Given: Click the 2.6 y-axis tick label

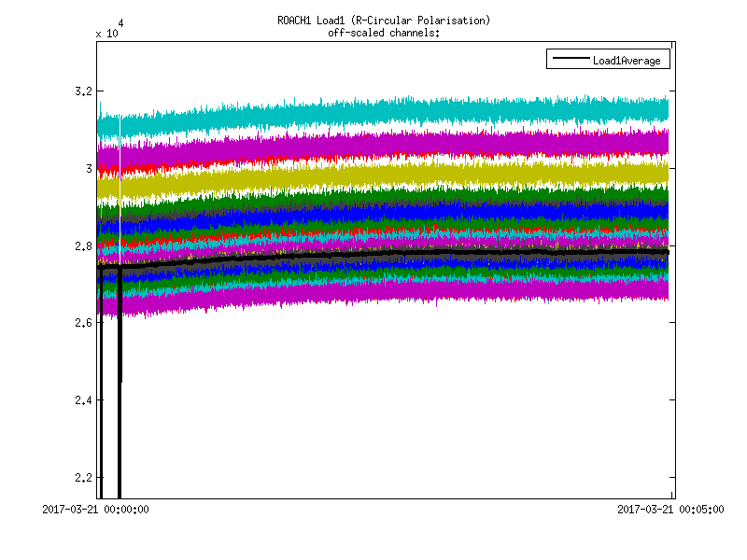Looking at the screenshot, I should point(82,323).
